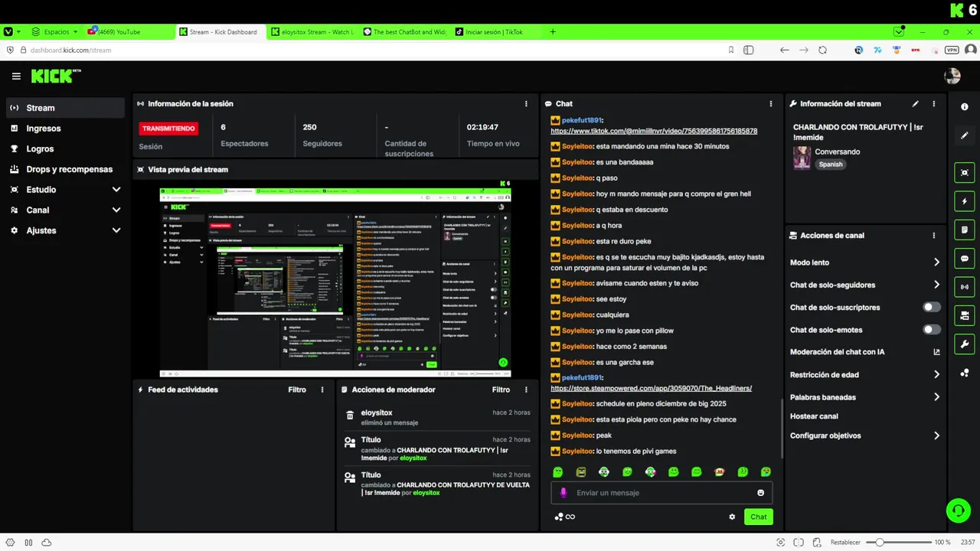Viewport: 980px width, 551px height.
Task: Open stream information three-dot menu
Action: click(x=933, y=103)
